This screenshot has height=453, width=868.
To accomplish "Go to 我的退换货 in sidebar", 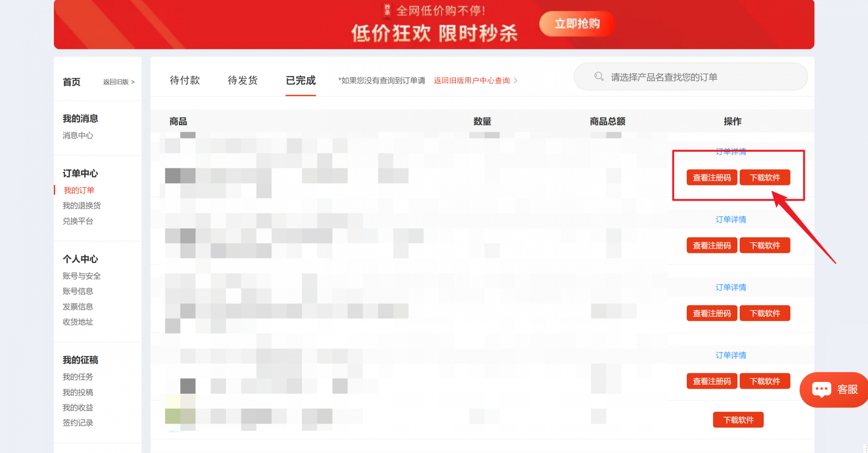I will [x=81, y=205].
